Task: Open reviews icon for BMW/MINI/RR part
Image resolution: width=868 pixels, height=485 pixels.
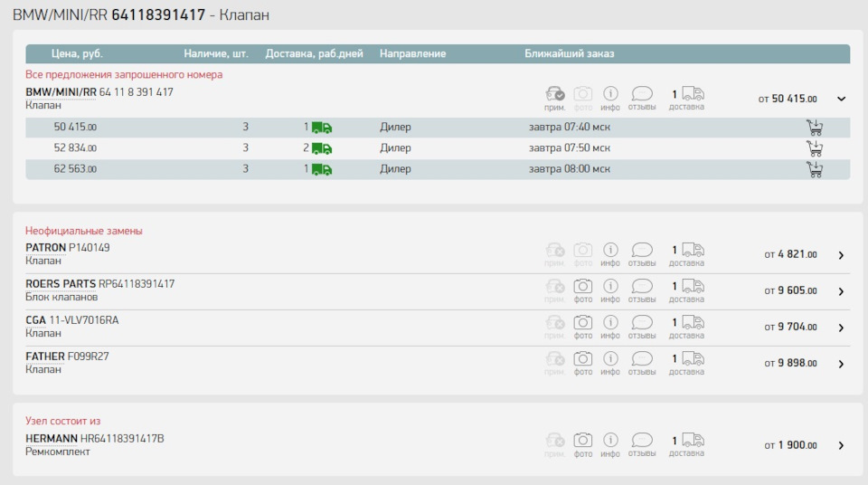Action: tap(642, 93)
